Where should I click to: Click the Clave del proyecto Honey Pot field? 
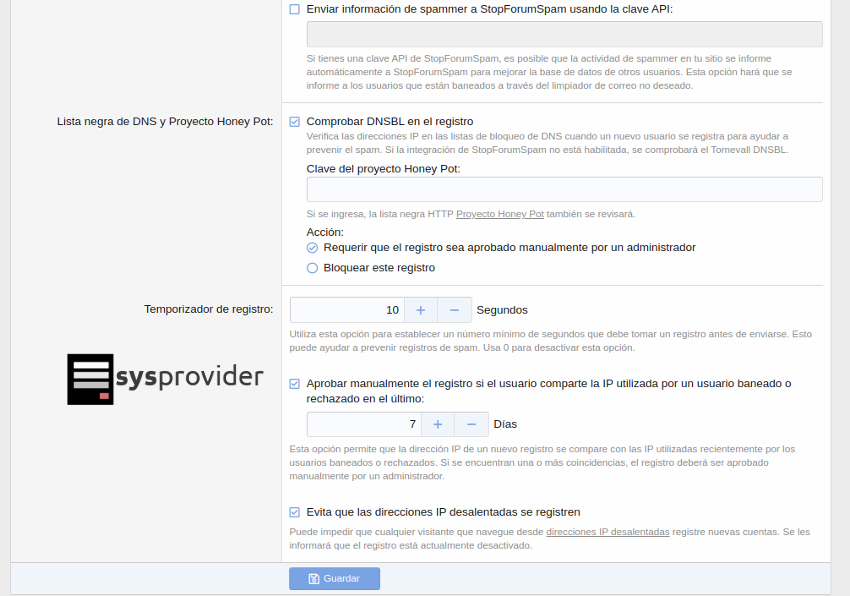click(x=564, y=190)
